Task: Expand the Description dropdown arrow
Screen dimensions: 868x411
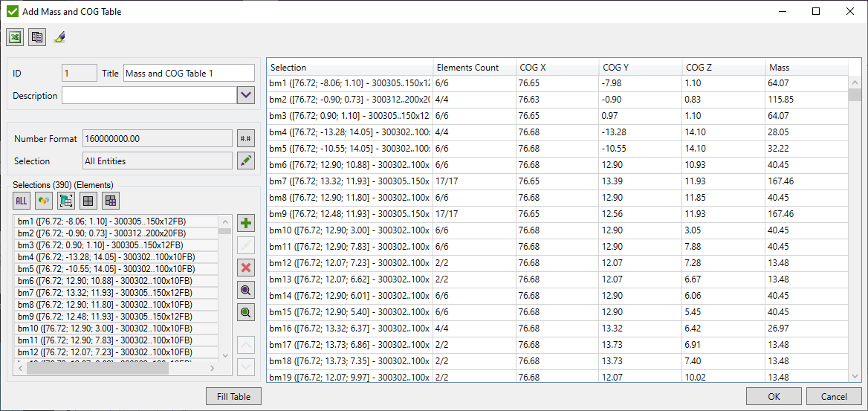Action: [x=246, y=95]
